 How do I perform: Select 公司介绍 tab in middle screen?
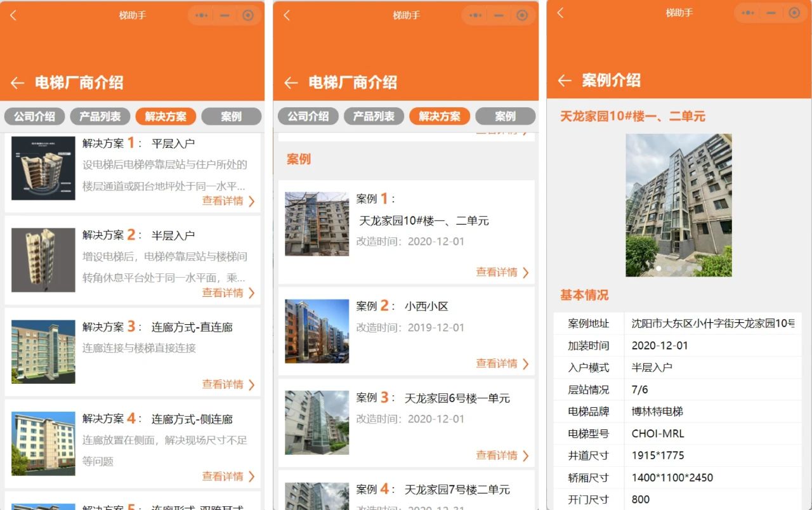(308, 116)
